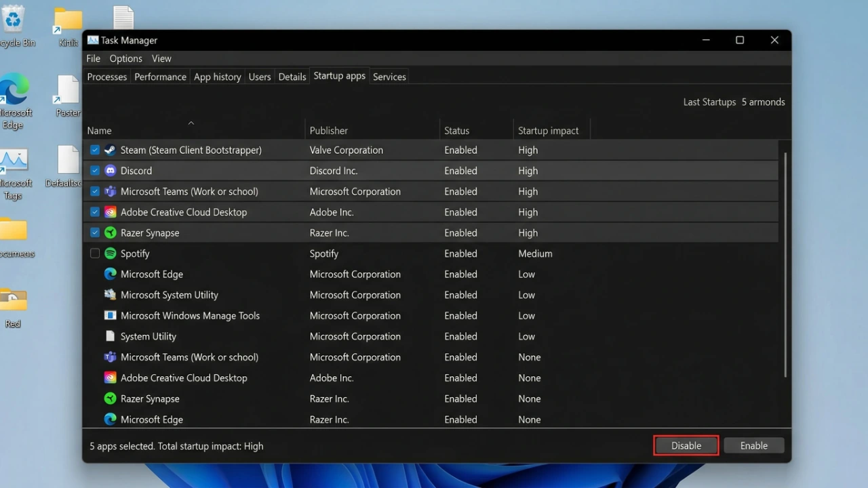Switch to the Processes tab

click(x=106, y=77)
